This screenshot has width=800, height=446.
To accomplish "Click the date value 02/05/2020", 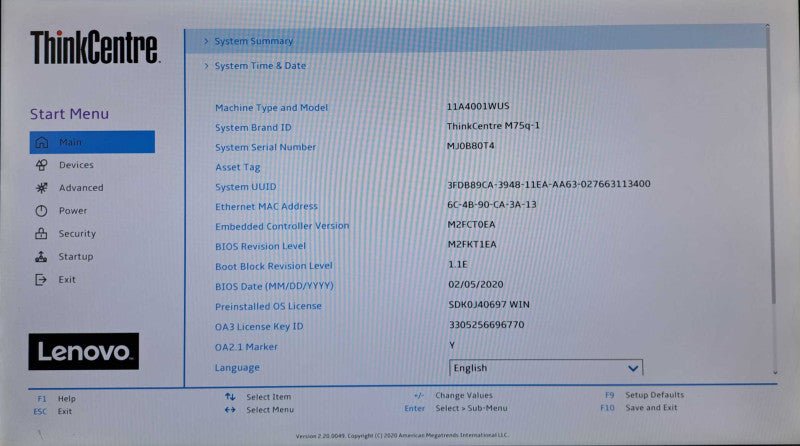I will [476, 284].
